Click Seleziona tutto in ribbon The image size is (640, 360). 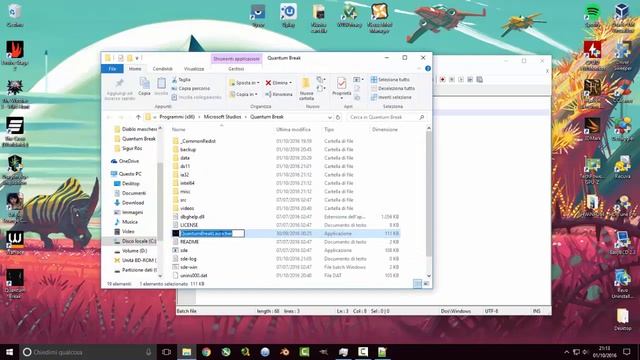[390, 80]
